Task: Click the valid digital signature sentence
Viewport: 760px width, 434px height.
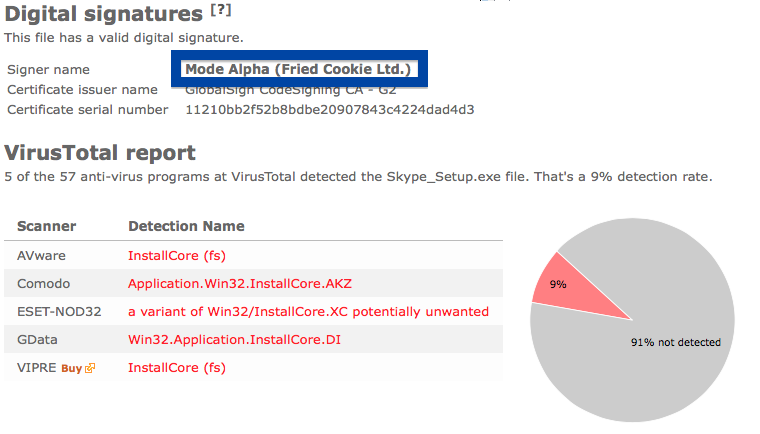Action: (124, 38)
